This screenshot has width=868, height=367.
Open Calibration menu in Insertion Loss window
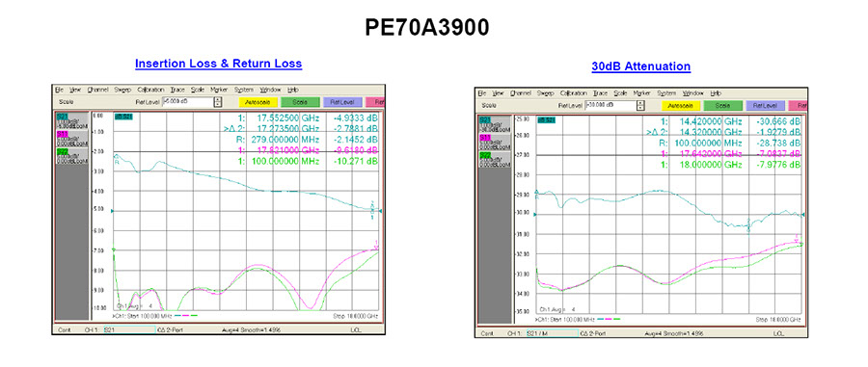pyautogui.click(x=151, y=90)
